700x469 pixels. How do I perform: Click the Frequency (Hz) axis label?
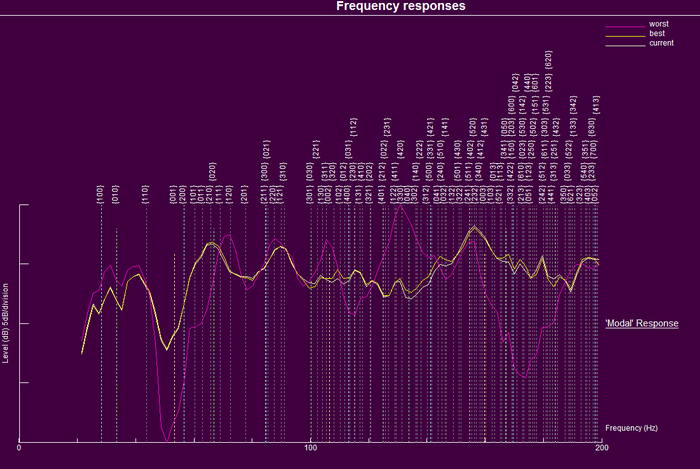pyautogui.click(x=631, y=427)
